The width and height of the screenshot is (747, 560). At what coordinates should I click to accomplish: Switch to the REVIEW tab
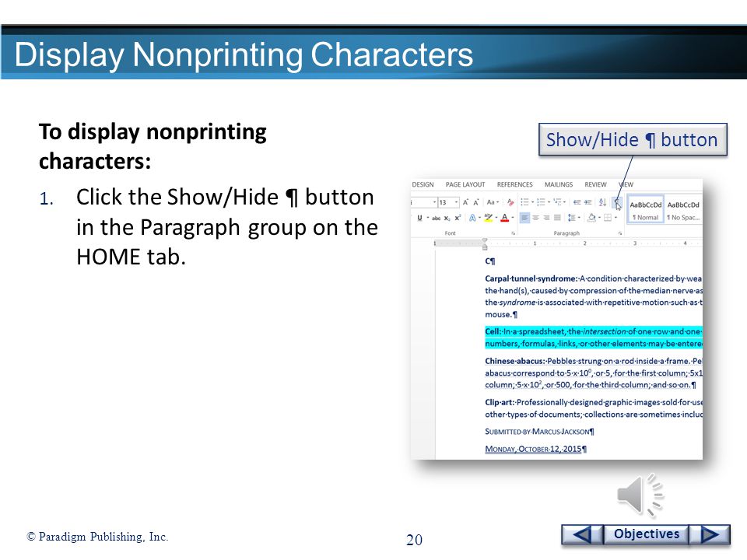click(x=595, y=185)
